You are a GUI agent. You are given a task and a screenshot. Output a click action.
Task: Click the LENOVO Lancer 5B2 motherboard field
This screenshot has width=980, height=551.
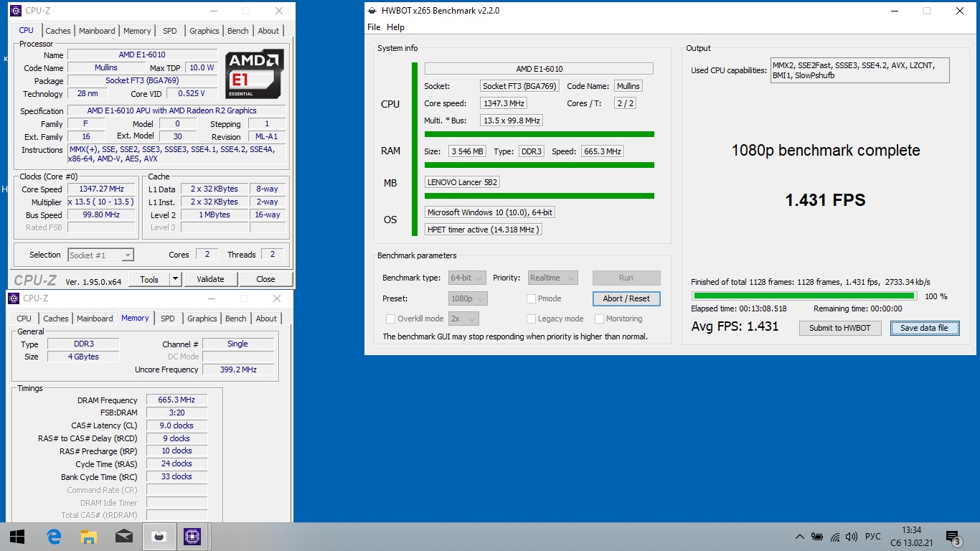(x=463, y=182)
